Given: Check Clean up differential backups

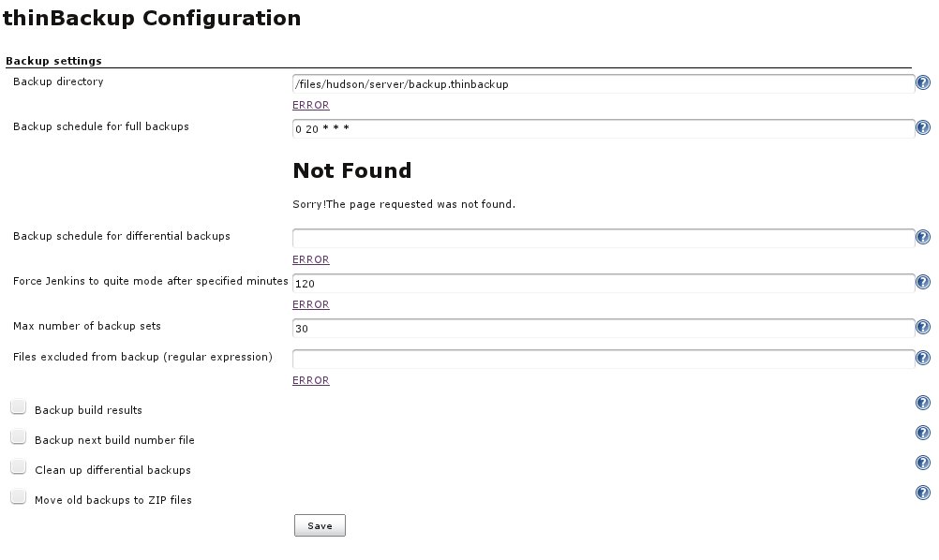Looking at the screenshot, I should click(18, 467).
